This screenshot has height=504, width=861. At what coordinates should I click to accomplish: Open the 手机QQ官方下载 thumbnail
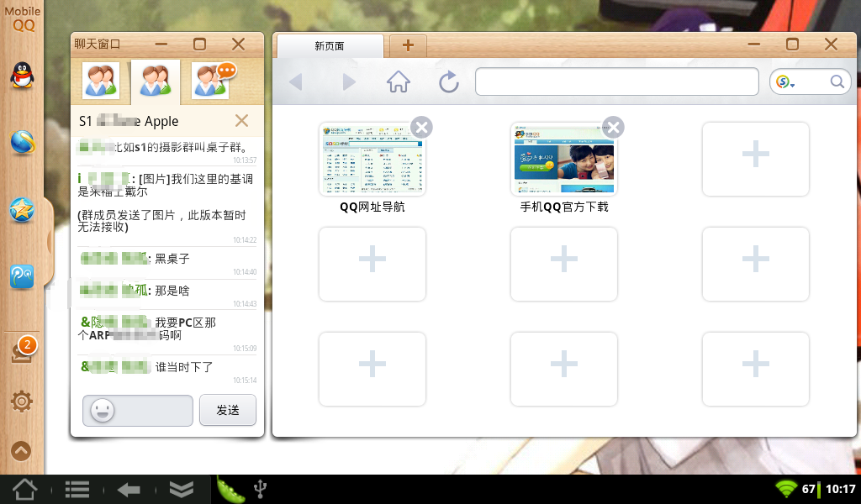[564, 159]
